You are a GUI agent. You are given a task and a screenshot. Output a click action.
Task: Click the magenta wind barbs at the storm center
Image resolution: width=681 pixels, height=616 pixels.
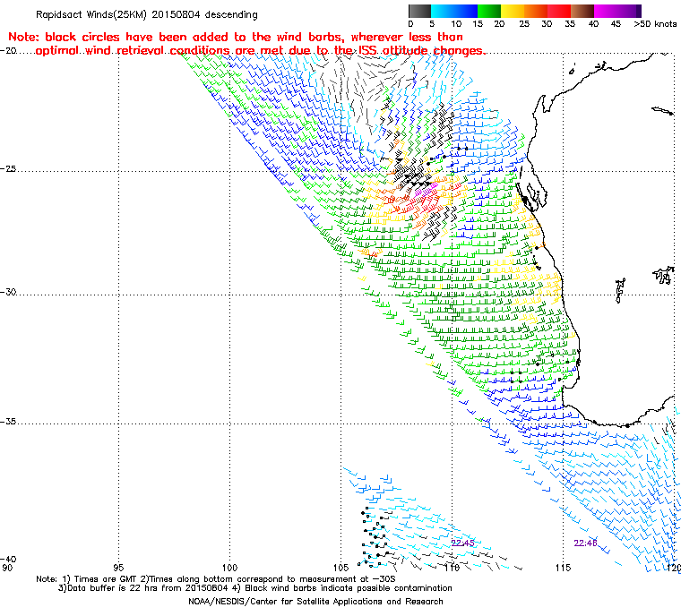point(425,190)
